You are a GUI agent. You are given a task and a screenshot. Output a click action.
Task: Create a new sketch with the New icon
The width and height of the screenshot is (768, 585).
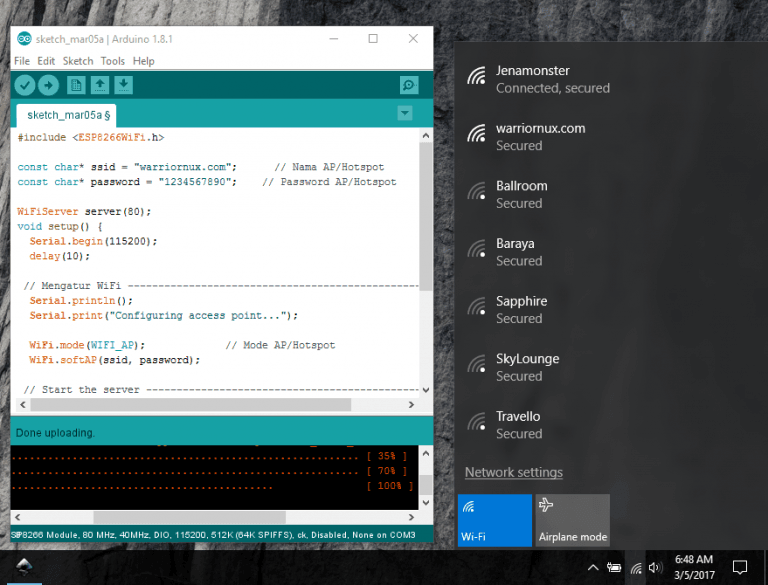pos(75,85)
